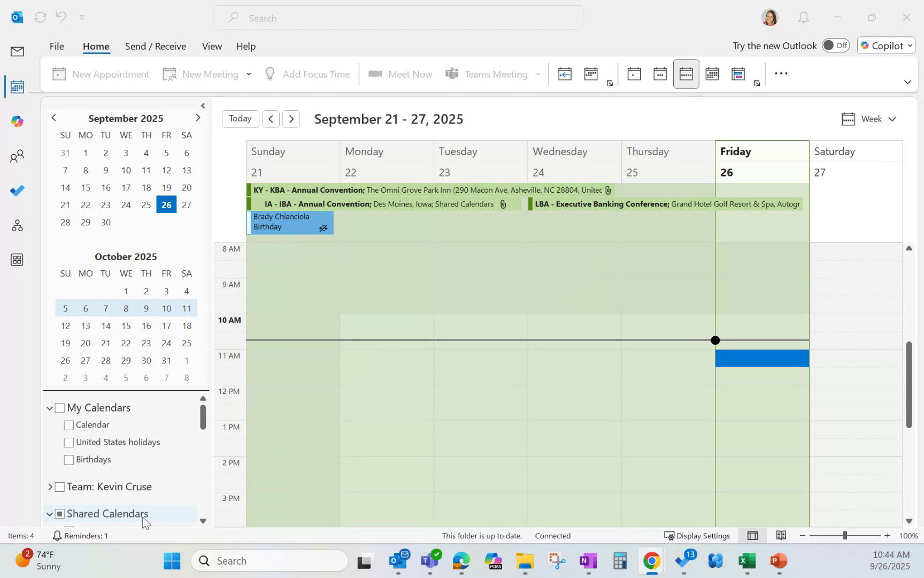Switch to Day view icon
924x578 pixels.
[634, 73]
